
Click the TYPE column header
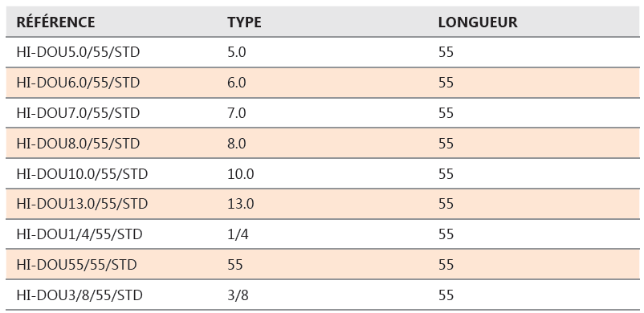(x=244, y=22)
